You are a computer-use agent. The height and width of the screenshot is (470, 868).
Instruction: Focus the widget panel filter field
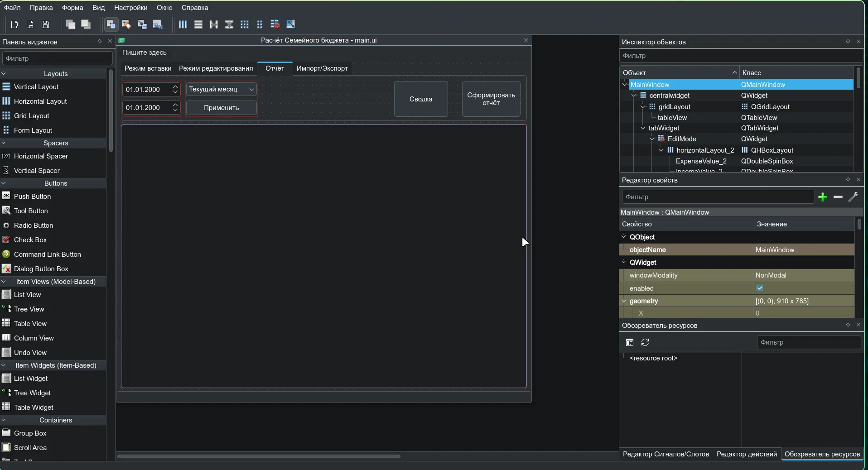tap(57, 58)
